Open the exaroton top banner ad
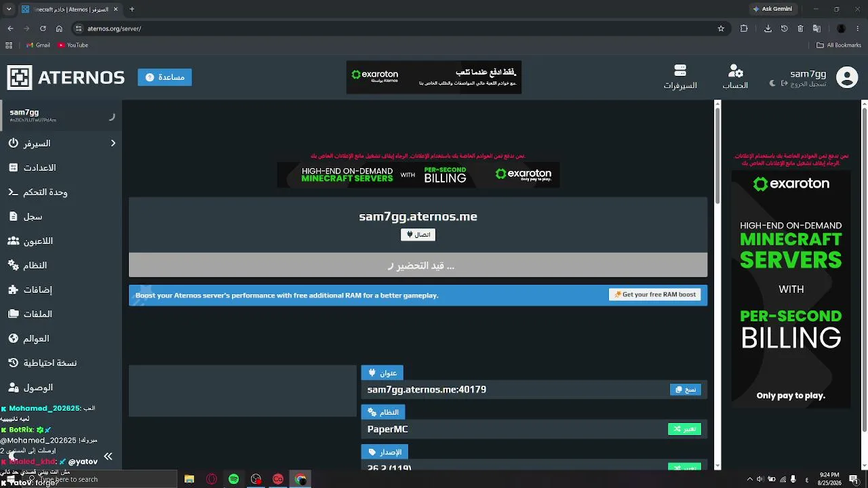 pyautogui.click(x=434, y=77)
